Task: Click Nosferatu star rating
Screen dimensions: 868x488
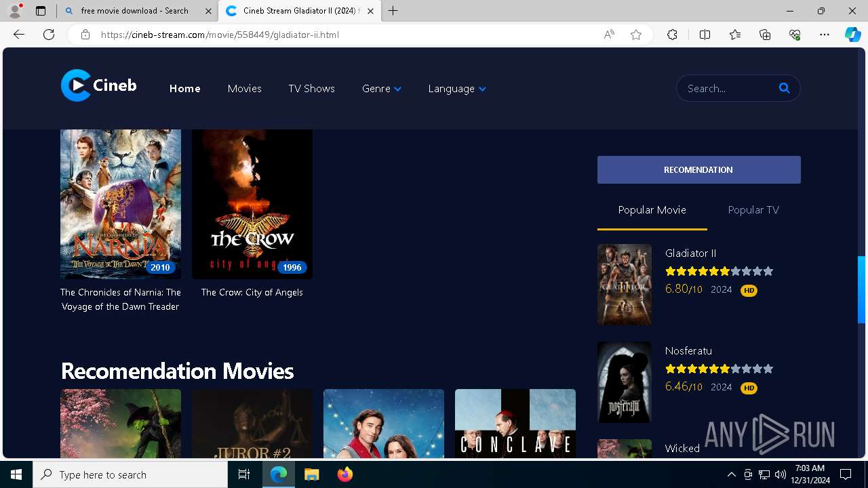Action: click(x=719, y=369)
